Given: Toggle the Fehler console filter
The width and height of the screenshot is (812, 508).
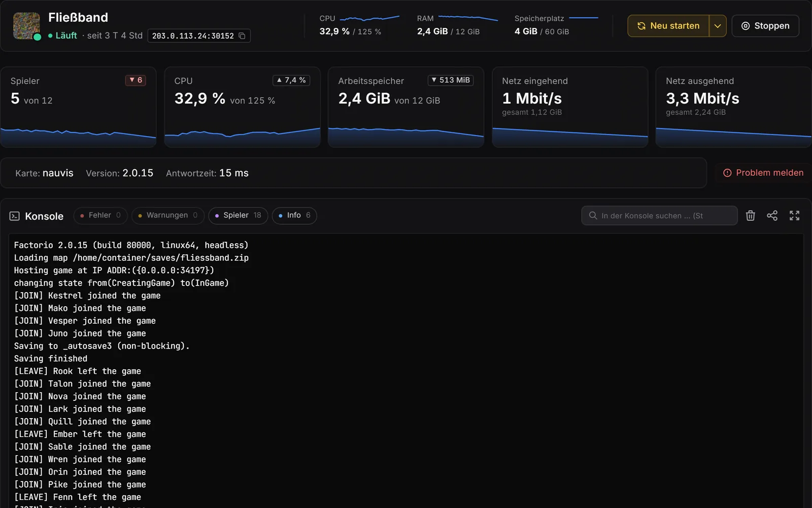Looking at the screenshot, I should click(x=100, y=215).
